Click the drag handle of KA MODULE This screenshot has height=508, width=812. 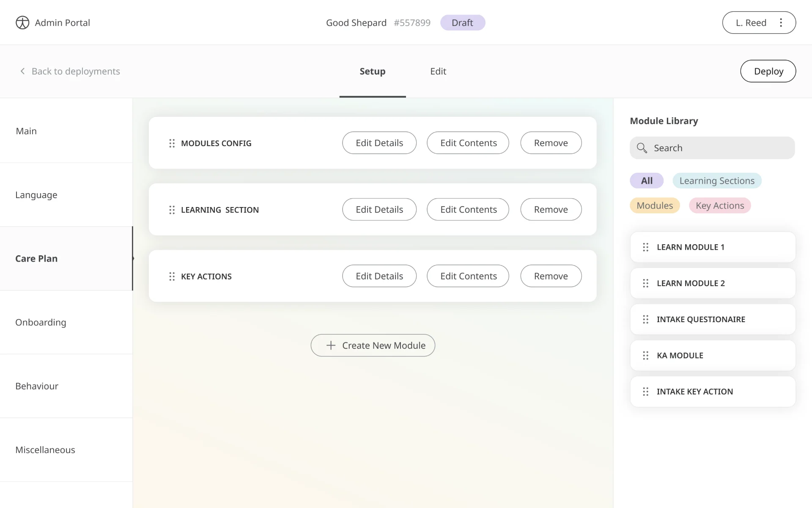pos(645,355)
